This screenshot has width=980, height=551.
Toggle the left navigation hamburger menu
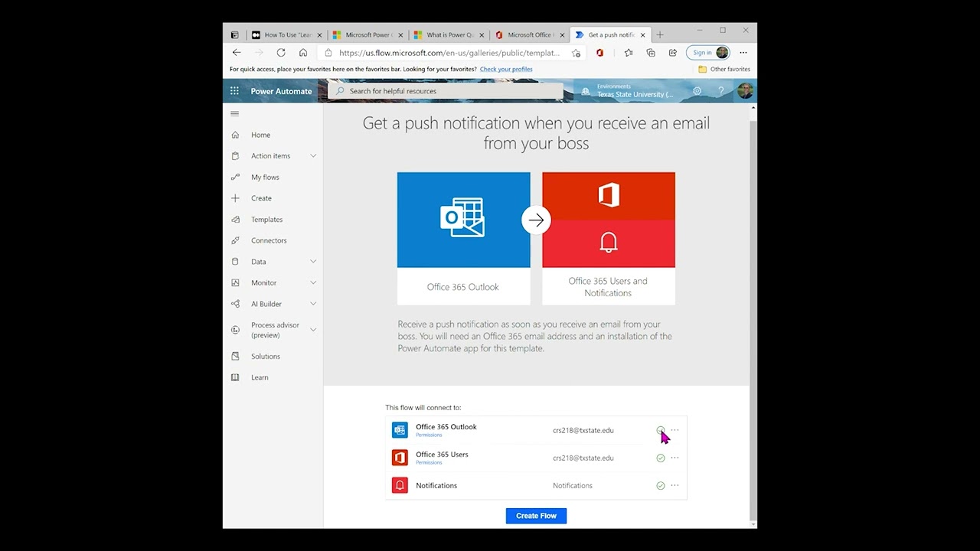(235, 113)
